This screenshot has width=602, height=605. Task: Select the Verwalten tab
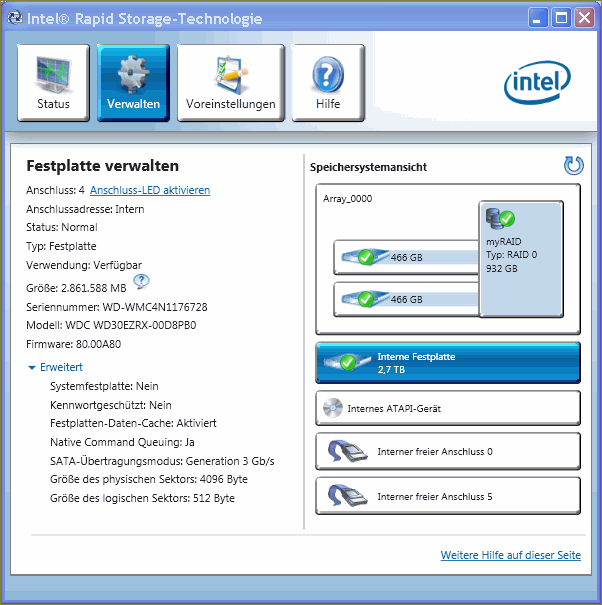[x=133, y=83]
